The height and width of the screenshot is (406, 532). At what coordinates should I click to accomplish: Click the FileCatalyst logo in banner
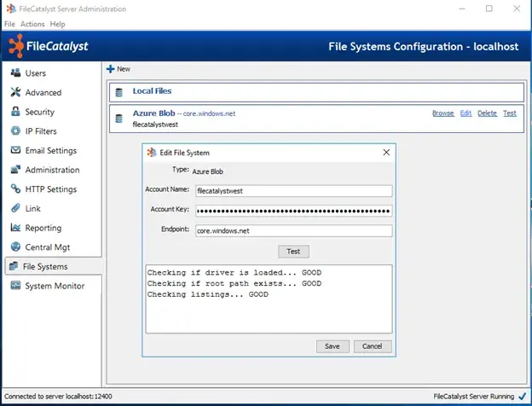[x=49, y=46]
